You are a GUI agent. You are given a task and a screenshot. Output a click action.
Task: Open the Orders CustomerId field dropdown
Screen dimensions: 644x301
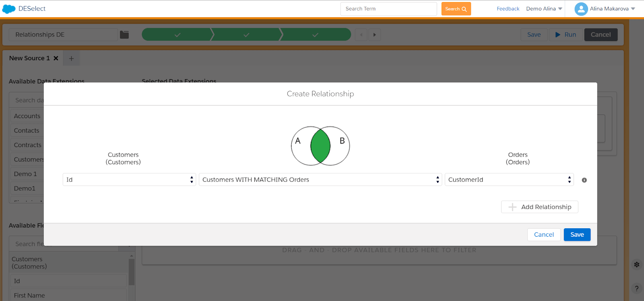(x=509, y=180)
